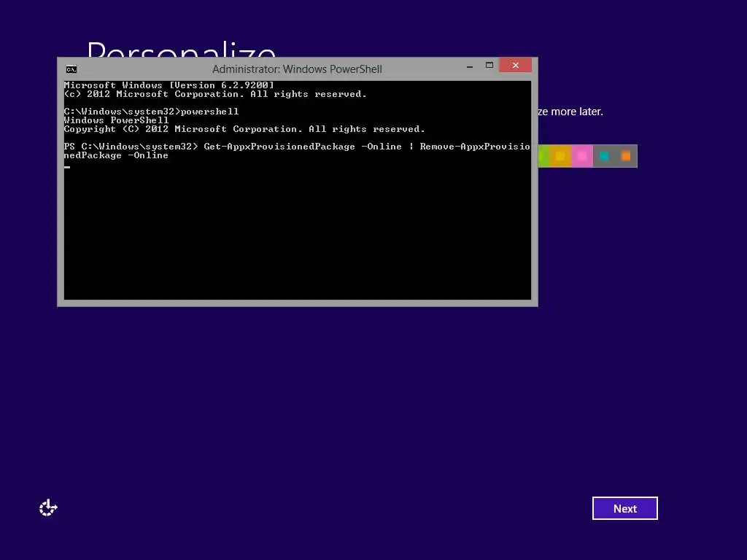
Task: Click the Next button
Action: pos(624,508)
